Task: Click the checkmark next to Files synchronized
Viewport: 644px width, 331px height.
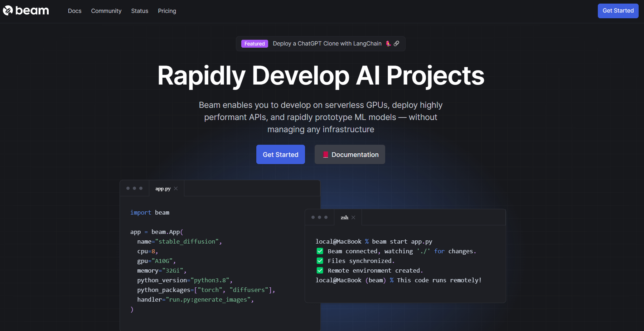Action: [320, 260]
